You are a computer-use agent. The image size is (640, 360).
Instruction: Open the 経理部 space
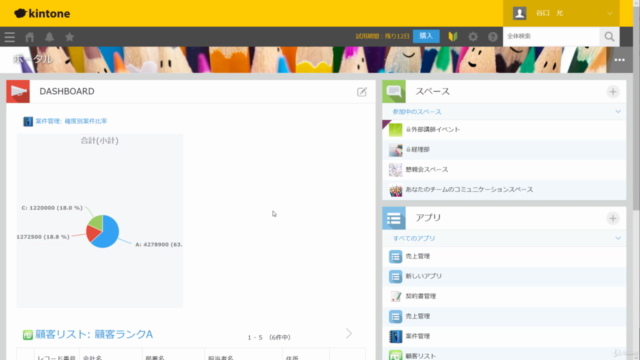point(418,149)
